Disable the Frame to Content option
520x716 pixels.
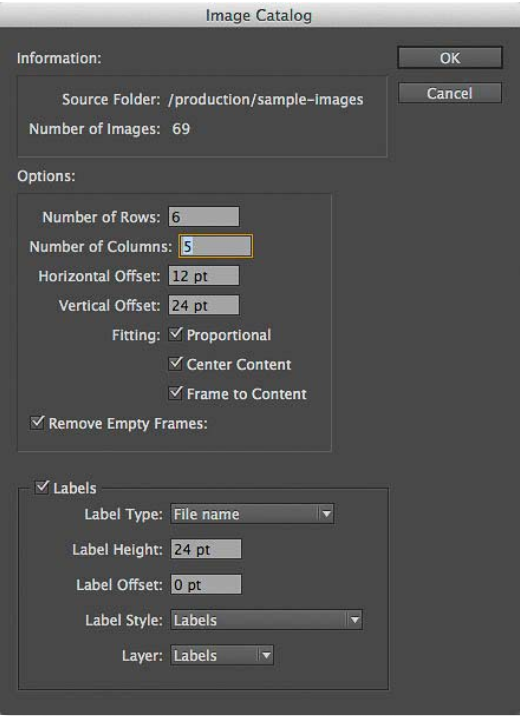(176, 393)
